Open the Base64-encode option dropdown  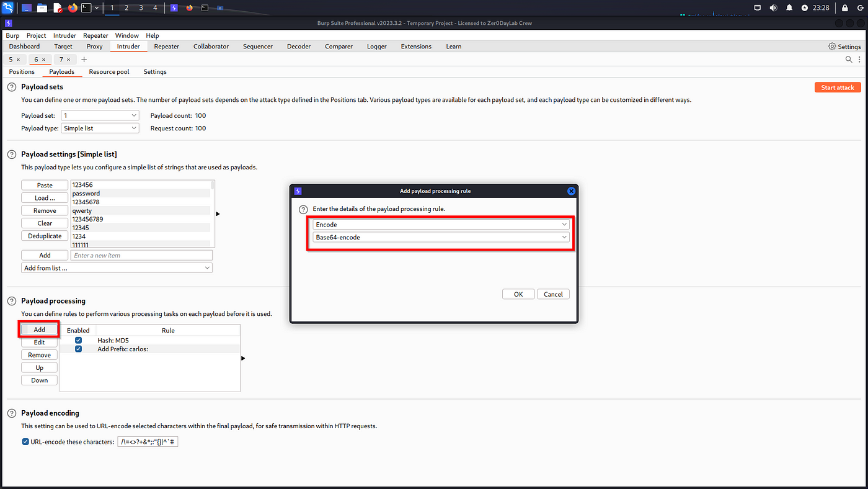click(x=441, y=237)
